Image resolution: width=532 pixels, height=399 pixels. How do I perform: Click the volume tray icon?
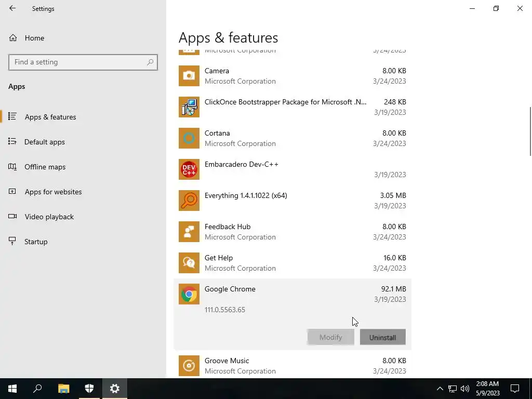tap(465, 389)
